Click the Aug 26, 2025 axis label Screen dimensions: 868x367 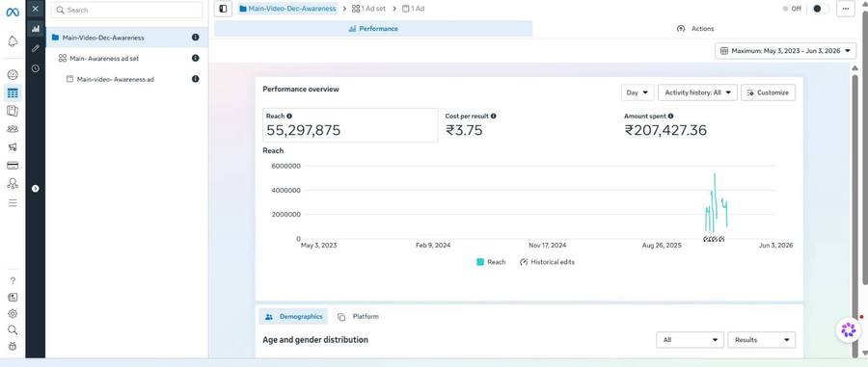tap(663, 246)
